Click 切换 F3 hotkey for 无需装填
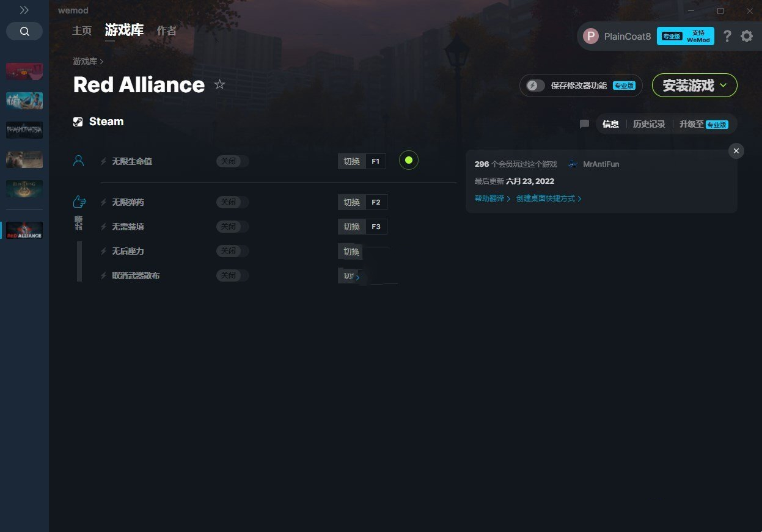Image resolution: width=762 pixels, height=532 pixels. pos(362,227)
